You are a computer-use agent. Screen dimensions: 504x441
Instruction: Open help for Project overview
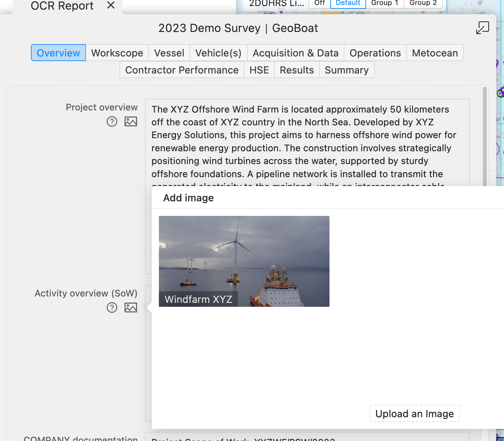coord(112,122)
